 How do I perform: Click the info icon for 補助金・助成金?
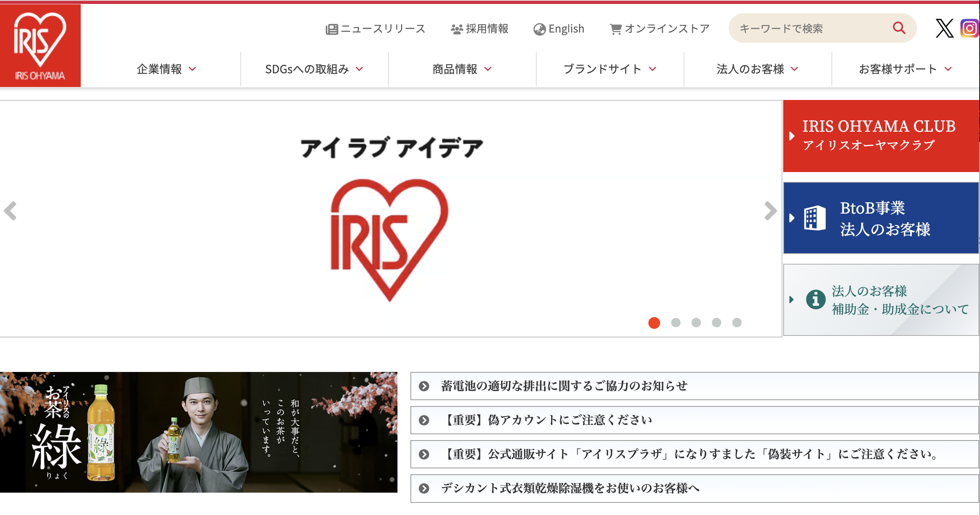click(816, 300)
